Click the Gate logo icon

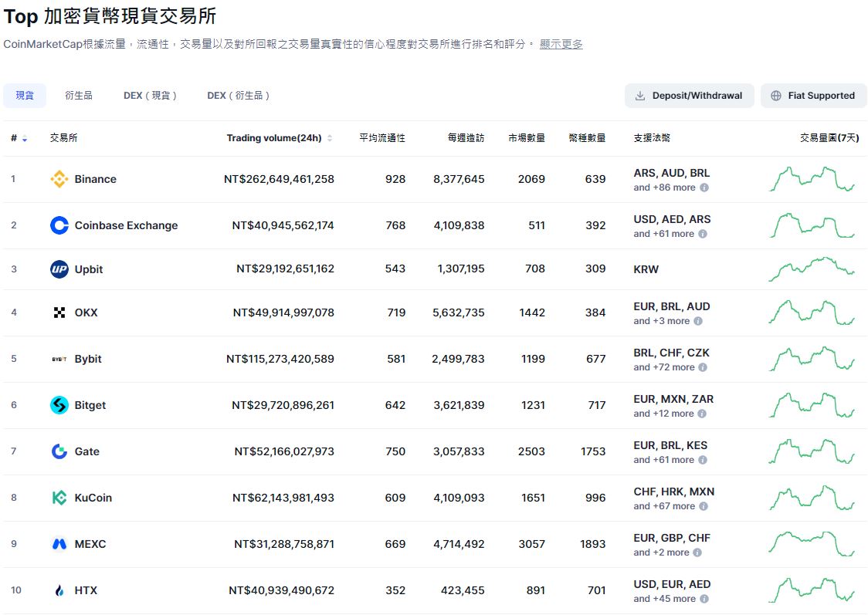tap(59, 451)
